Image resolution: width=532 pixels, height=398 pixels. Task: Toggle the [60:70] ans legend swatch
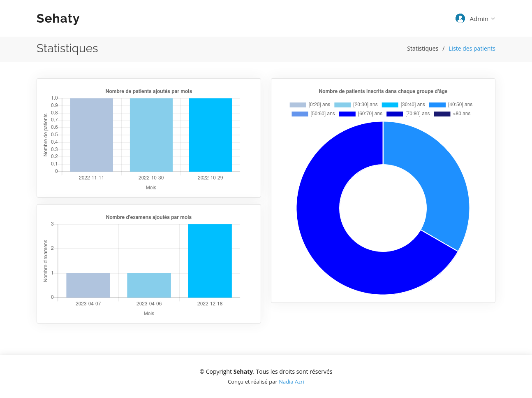click(x=347, y=114)
